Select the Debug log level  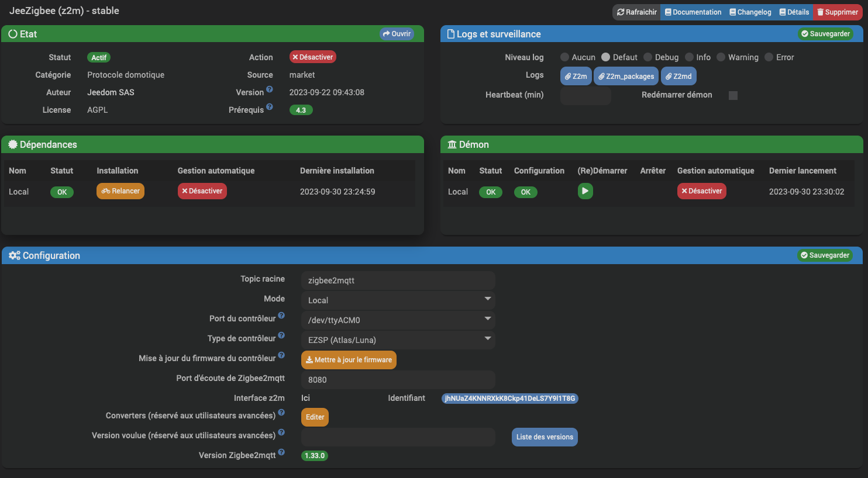point(648,57)
